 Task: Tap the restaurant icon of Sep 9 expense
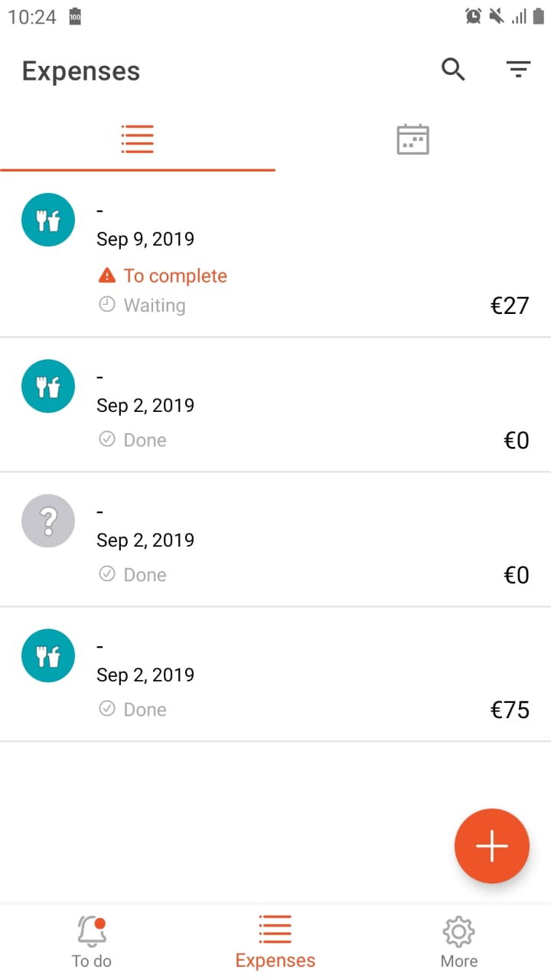(x=48, y=220)
